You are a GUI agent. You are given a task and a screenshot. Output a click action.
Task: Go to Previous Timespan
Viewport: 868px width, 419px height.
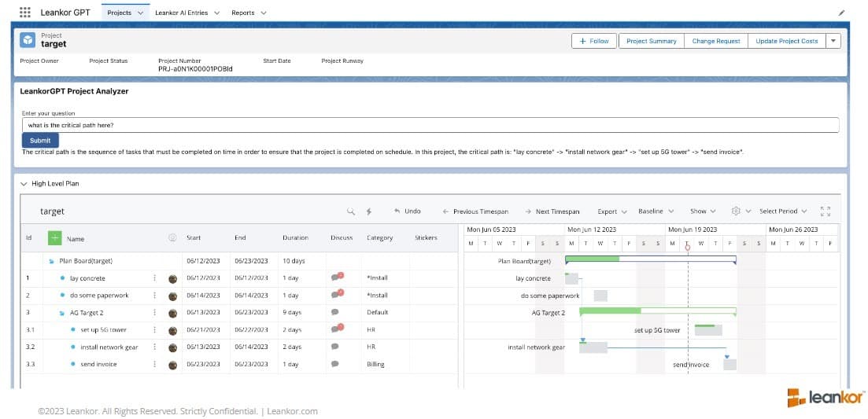point(475,211)
